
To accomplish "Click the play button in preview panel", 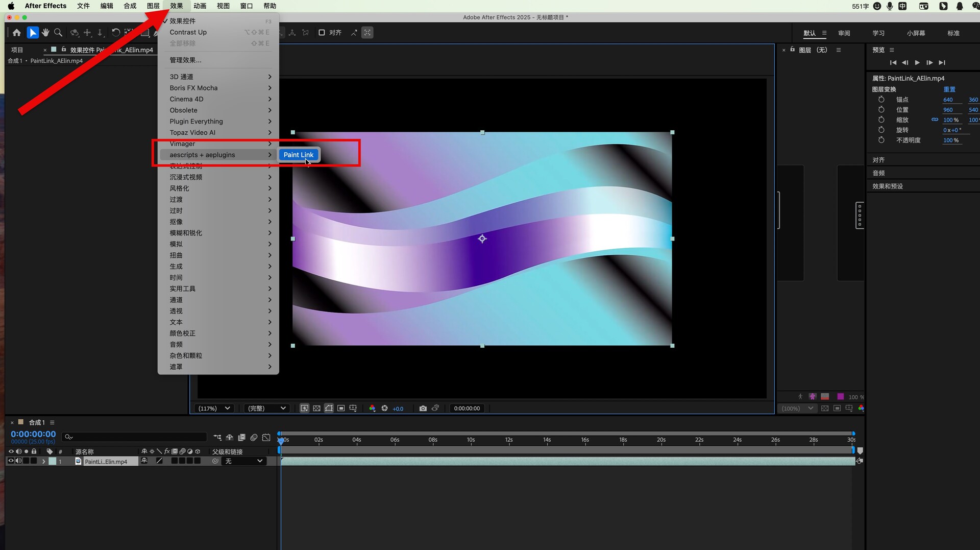I will pyautogui.click(x=917, y=63).
